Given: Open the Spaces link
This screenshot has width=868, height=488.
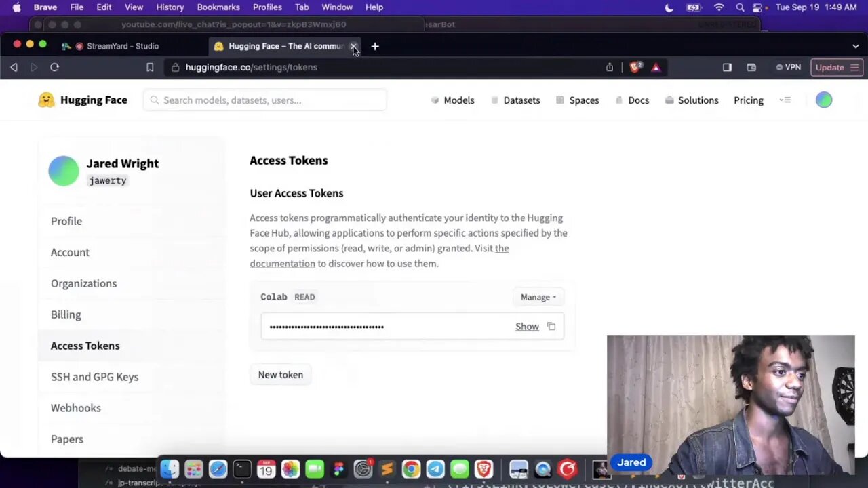Looking at the screenshot, I should 577,100.
